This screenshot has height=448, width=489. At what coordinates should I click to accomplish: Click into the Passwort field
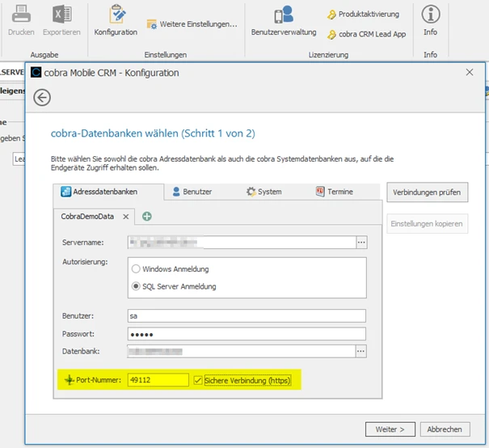247,334
